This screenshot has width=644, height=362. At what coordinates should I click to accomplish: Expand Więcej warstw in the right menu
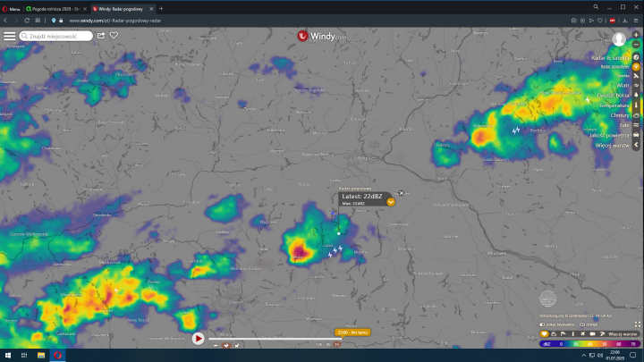tap(613, 145)
